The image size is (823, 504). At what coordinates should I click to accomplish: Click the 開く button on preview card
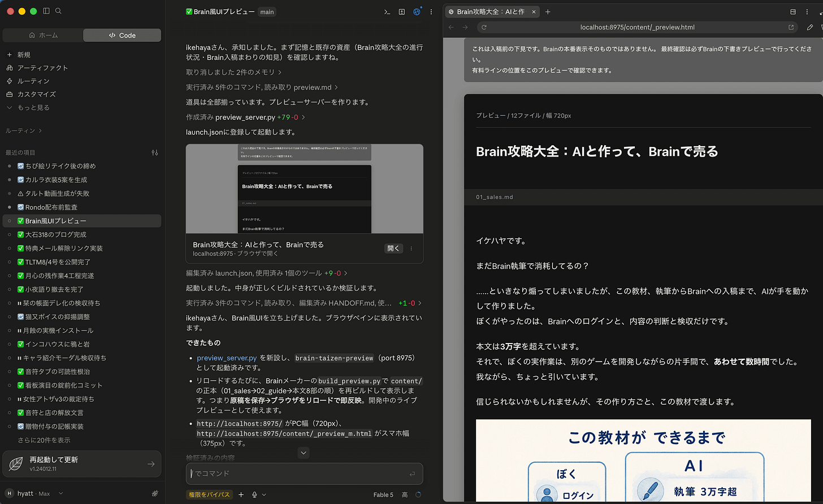(393, 249)
